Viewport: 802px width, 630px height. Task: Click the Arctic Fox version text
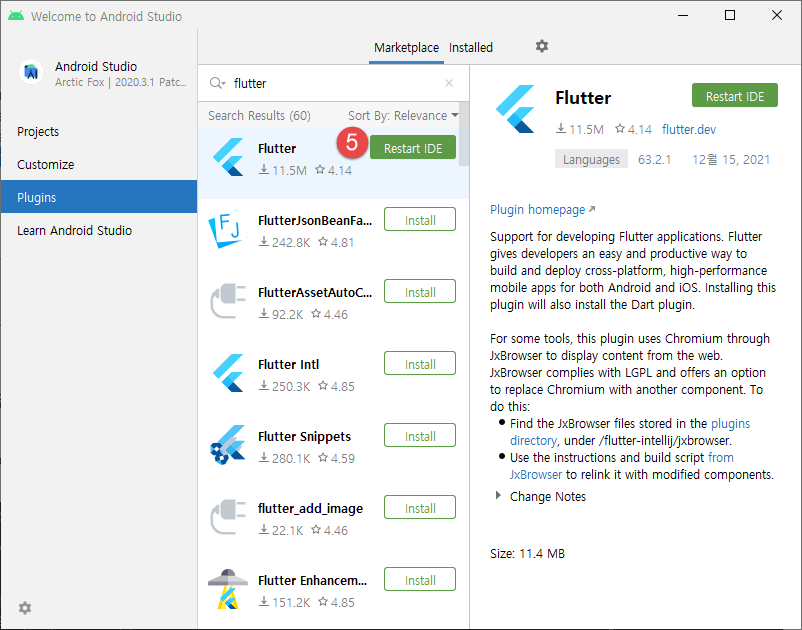pos(121,82)
